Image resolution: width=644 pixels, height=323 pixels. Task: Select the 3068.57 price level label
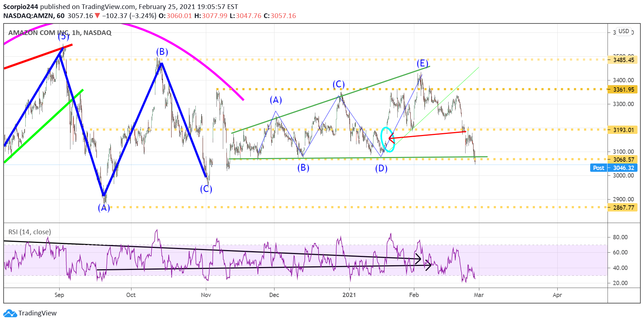[x=623, y=160]
